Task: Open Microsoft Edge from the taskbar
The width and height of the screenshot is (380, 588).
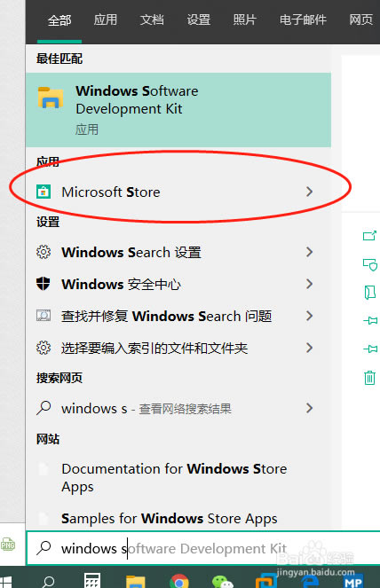Action: (310, 582)
